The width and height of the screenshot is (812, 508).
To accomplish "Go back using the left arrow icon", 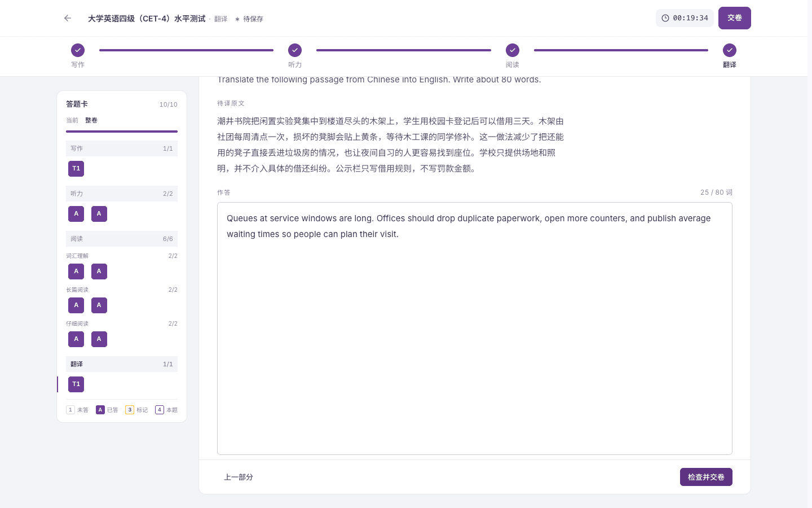I will click(68, 18).
